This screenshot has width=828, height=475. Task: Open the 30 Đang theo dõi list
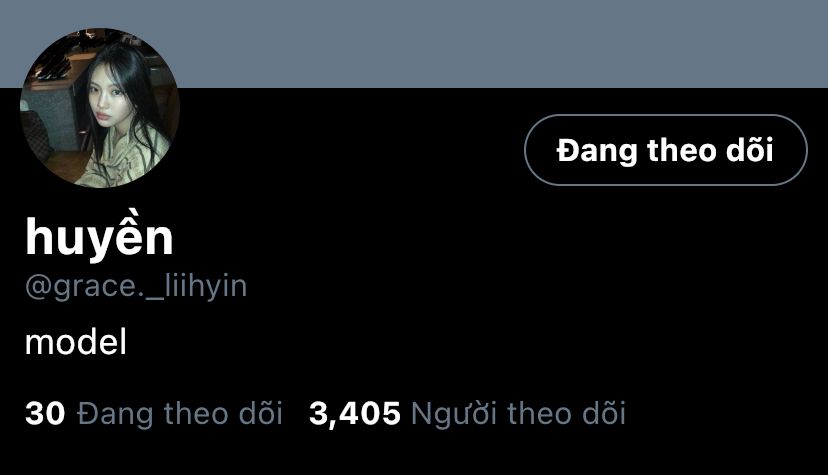tap(154, 413)
